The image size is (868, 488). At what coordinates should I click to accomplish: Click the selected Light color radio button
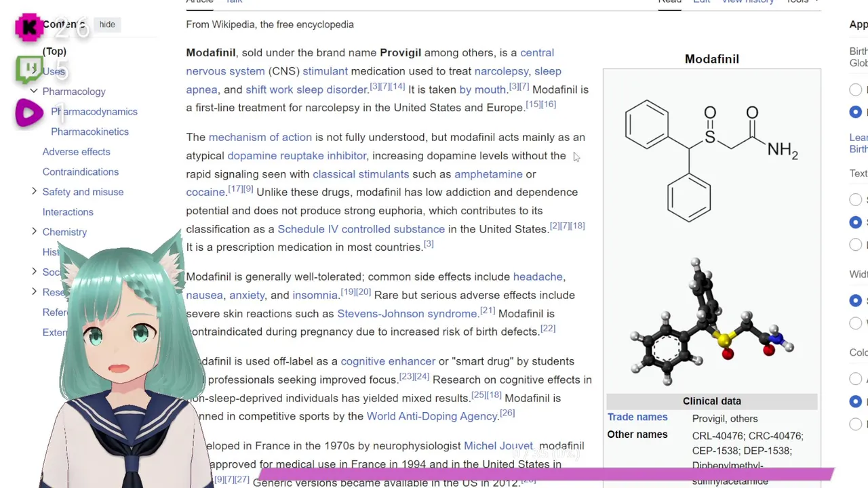856,401
